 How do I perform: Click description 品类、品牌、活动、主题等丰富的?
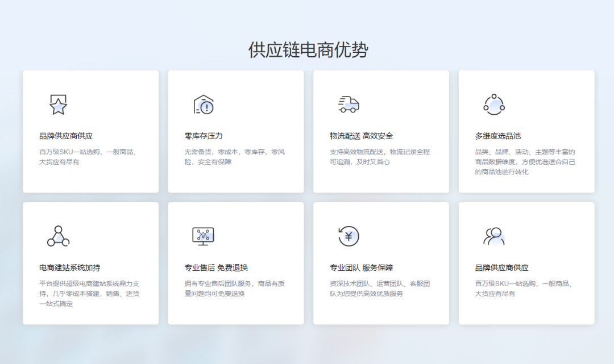click(x=525, y=162)
